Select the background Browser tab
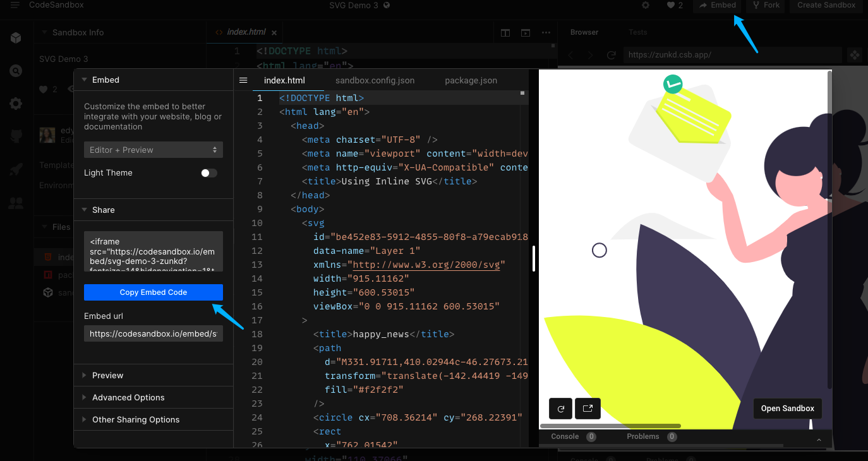This screenshot has width=868, height=461. pyautogui.click(x=584, y=32)
